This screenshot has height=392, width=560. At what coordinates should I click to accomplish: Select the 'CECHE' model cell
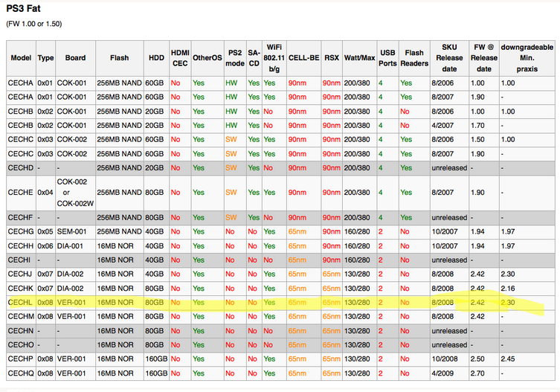(x=21, y=193)
